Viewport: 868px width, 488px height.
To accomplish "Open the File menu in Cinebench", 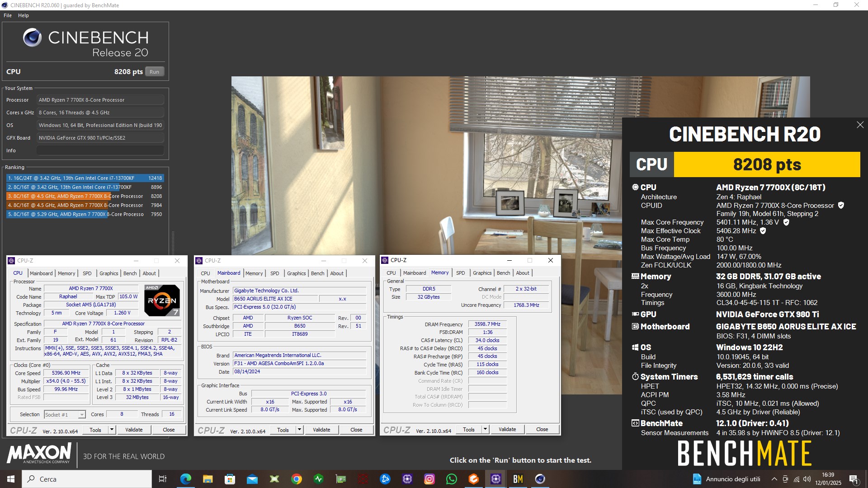I will [8, 15].
